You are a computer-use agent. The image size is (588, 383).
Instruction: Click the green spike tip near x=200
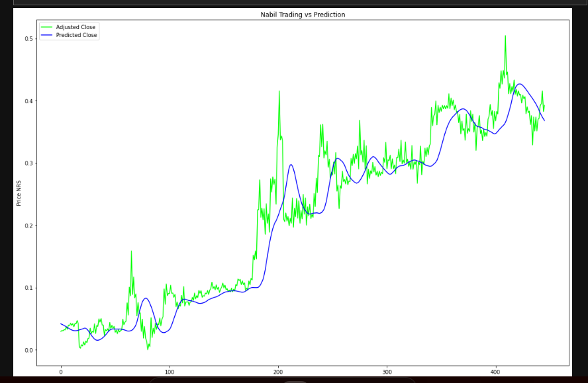(x=279, y=91)
